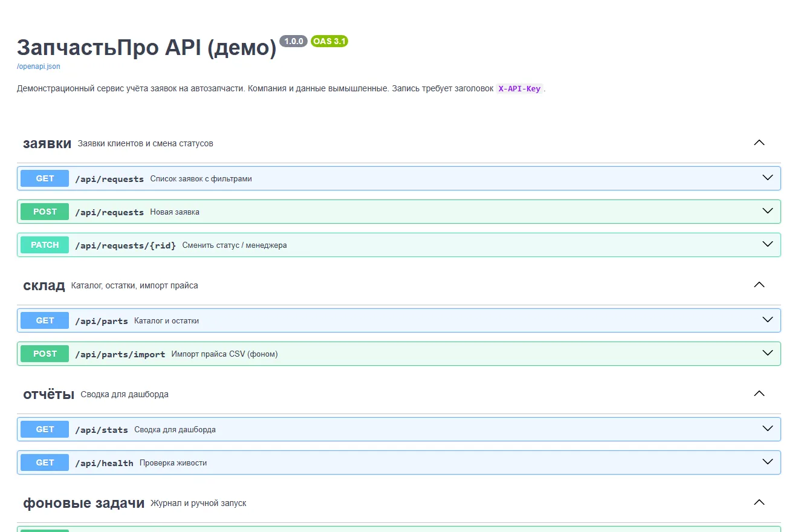
Task: Expand the GET /api/health row arrow
Action: [x=768, y=462]
